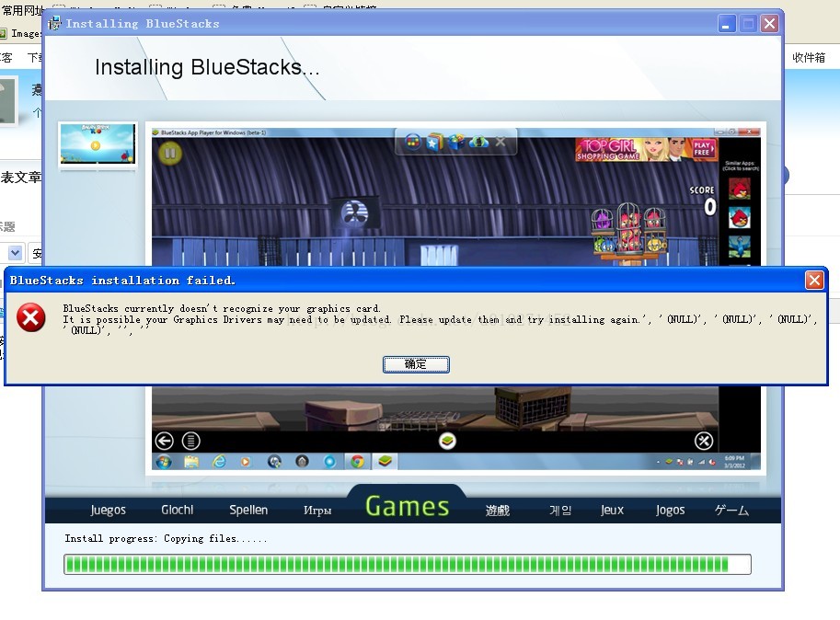Screen dimensions: 840x620
Task: Click the word Juegos
Action: (109, 510)
